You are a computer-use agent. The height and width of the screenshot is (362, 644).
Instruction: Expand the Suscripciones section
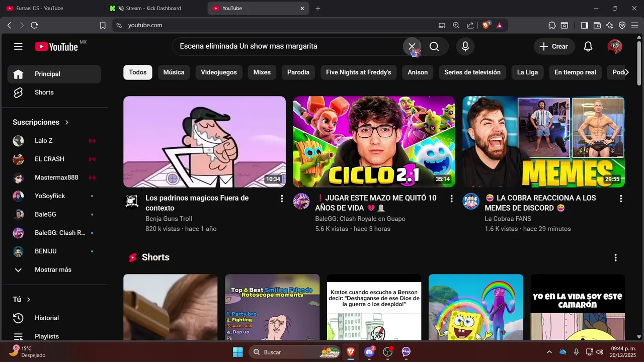[x=41, y=122]
